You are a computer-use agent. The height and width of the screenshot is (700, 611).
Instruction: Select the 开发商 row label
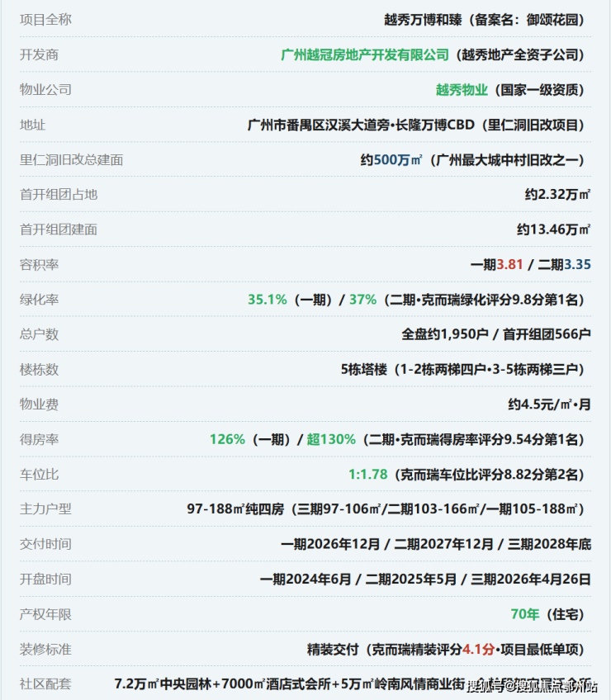point(39,55)
